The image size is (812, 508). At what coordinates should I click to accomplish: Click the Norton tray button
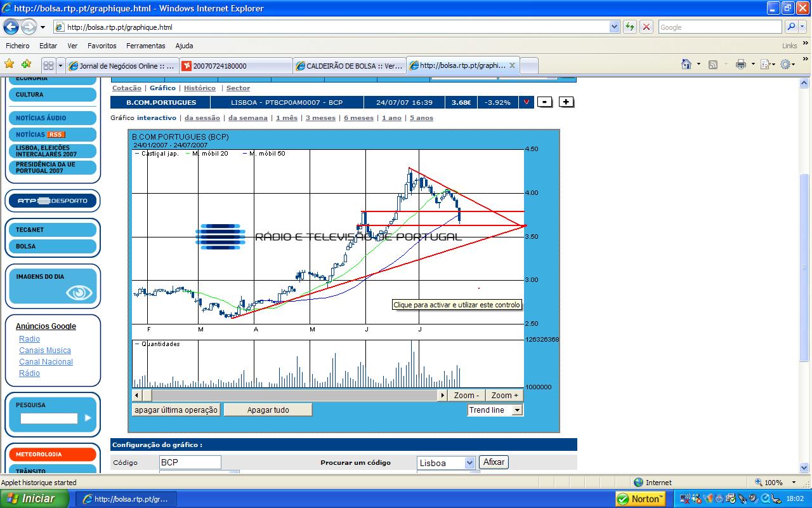click(640, 498)
